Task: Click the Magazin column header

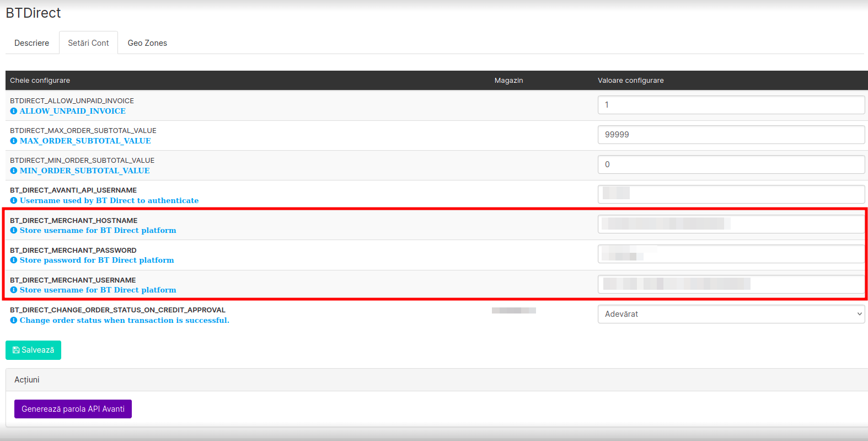Action: pyautogui.click(x=508, y=81)
